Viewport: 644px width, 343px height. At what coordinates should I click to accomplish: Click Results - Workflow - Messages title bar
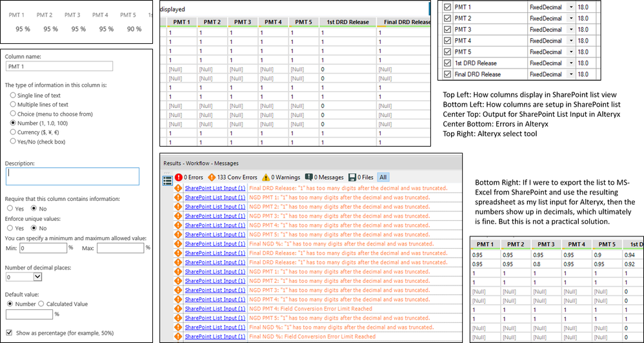pyautogui.click(x=311, y=163)
